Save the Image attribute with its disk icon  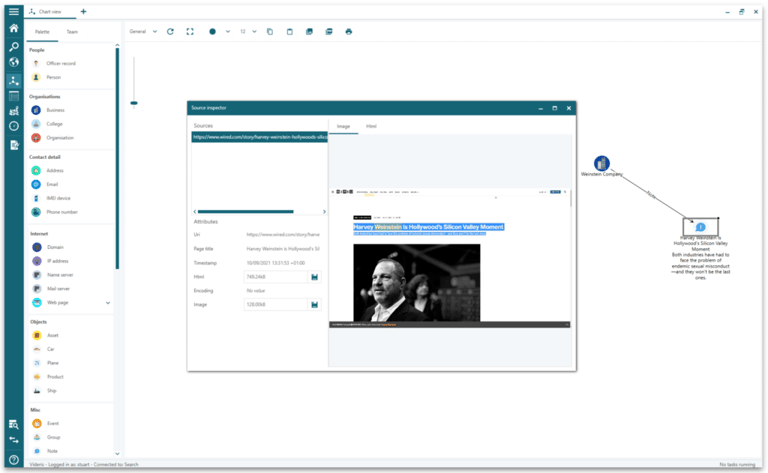314,305
